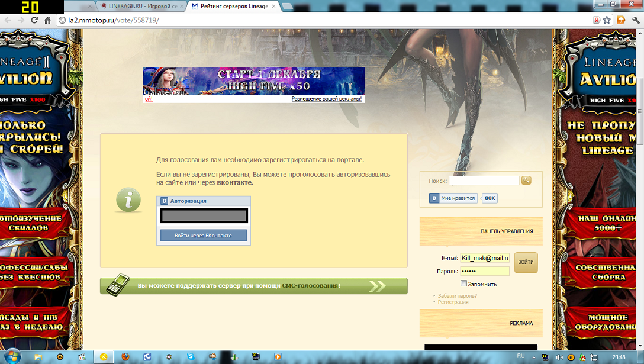The height and width of the screenshot is (364, 644).
Task: Click the Размещение вашей рекламы! link
Action: (x=327, y=99)
